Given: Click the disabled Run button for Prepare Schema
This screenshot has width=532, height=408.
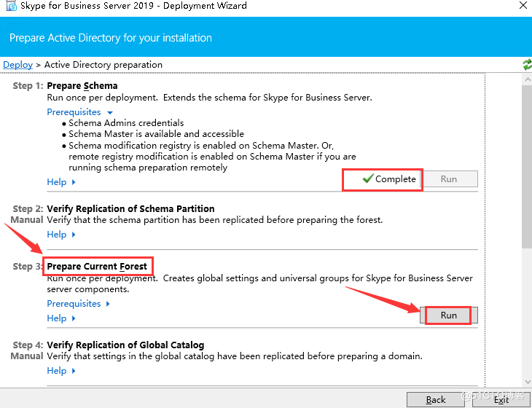Looking at the screenshot, I should (x=449, y=179).
